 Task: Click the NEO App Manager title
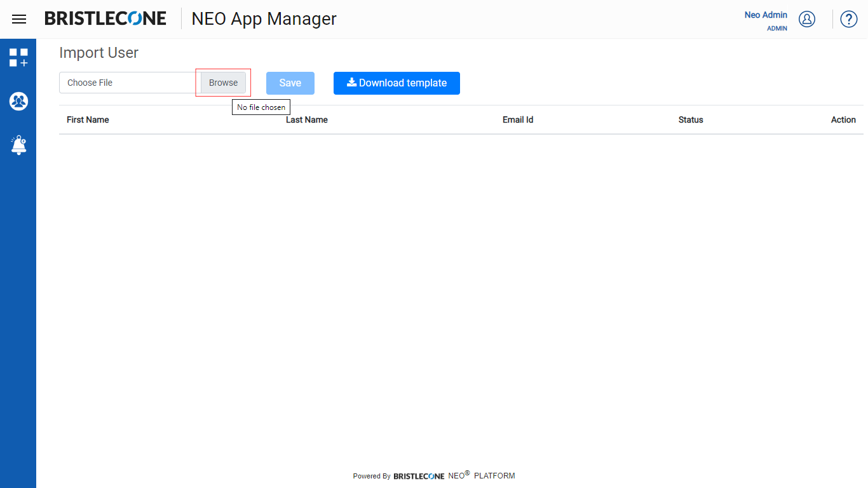[x=264, y=19]
